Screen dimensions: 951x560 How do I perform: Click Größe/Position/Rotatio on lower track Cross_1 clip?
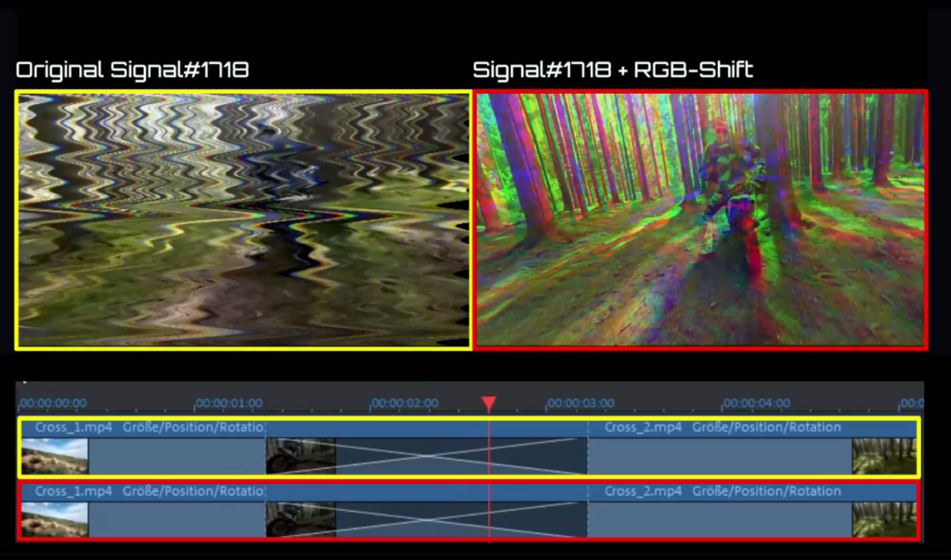pyautogui.click(x=193, y=491)
